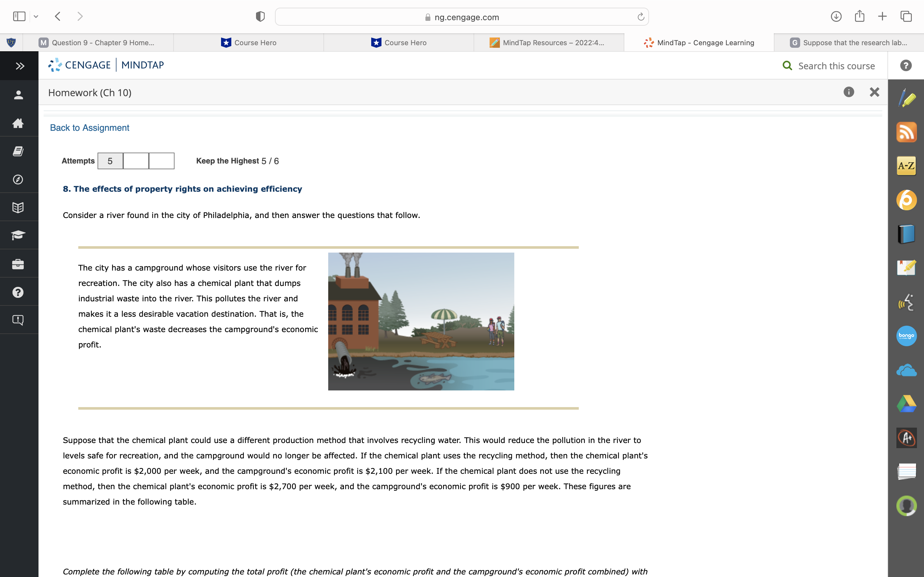
Task: Open Google Drive from the app dock
Action: pyautogui.click(x=906, y=403)
